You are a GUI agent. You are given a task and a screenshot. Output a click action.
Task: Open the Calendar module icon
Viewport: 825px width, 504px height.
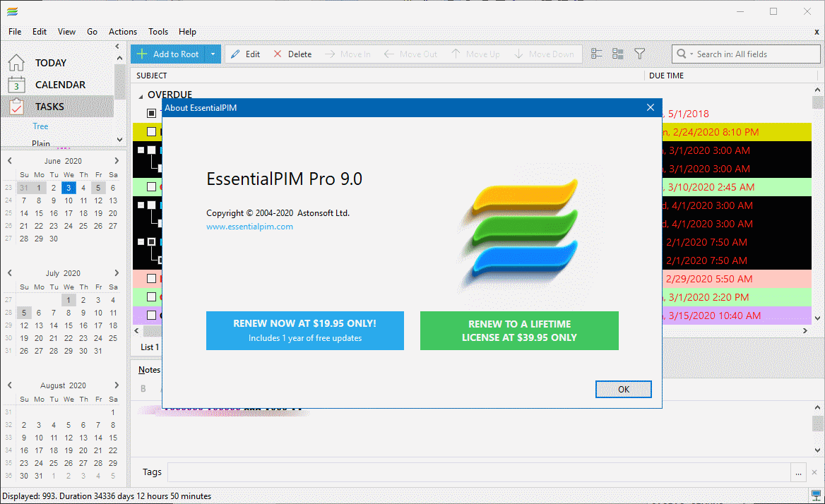click(x=16, y=85)
